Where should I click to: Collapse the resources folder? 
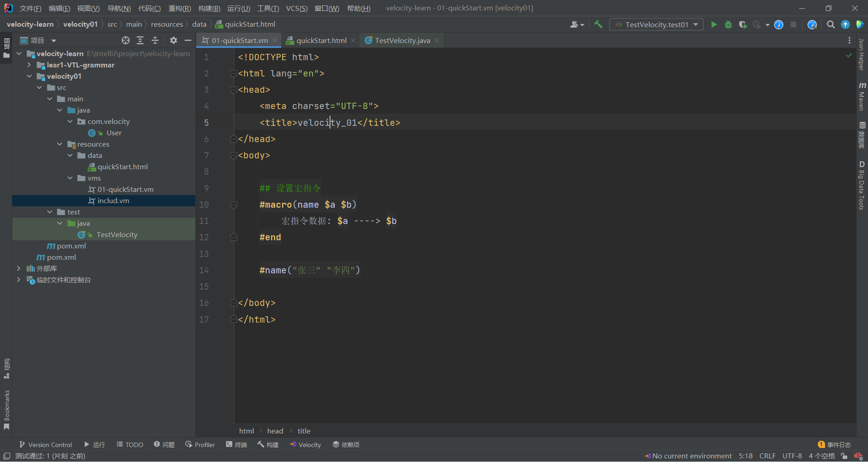[60, 144]
